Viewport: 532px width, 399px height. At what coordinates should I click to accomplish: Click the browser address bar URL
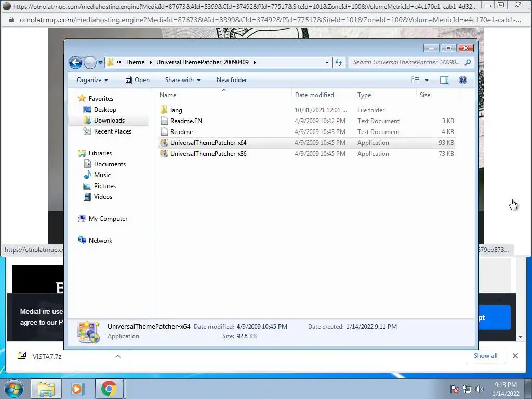(x=270, y=20)
